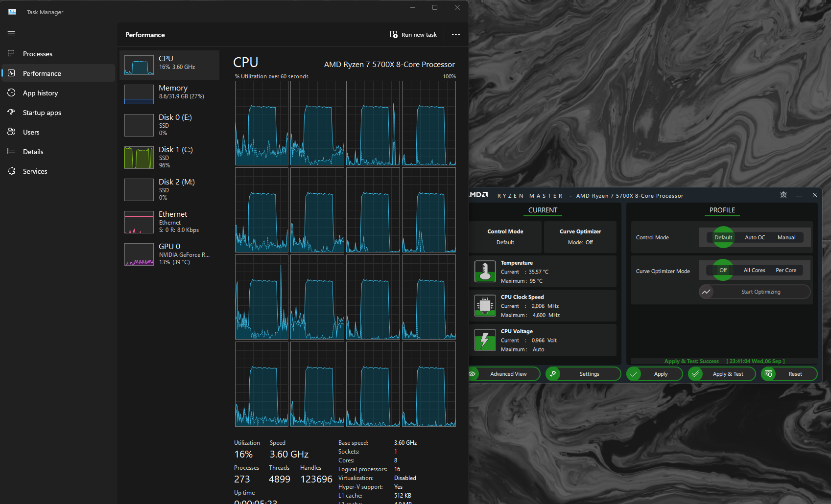Viewport: 831px width, 504px height.
Task: Click the Startup apps icon
Action: coord(11,112)
